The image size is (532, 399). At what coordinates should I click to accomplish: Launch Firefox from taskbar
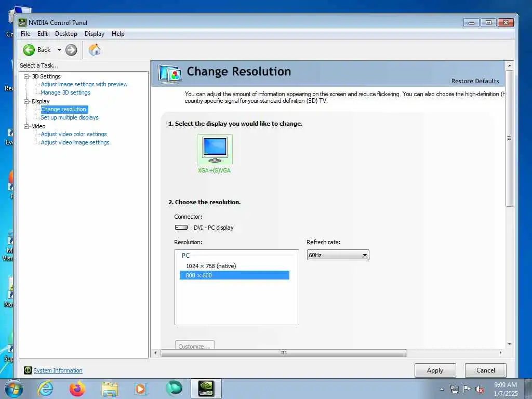(77, 389)
